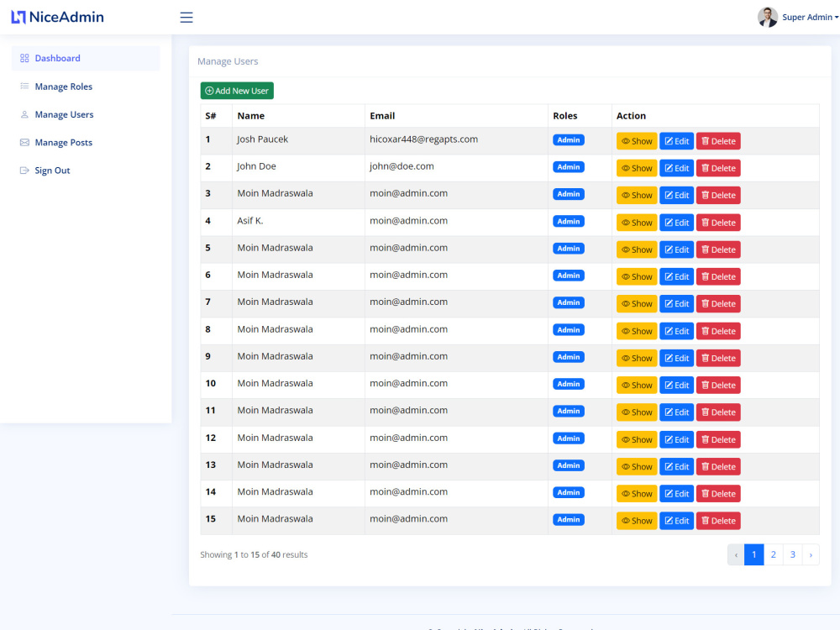Click Show button in row 3
This screenshot has height=630, width=840.
tap(637, 195)
